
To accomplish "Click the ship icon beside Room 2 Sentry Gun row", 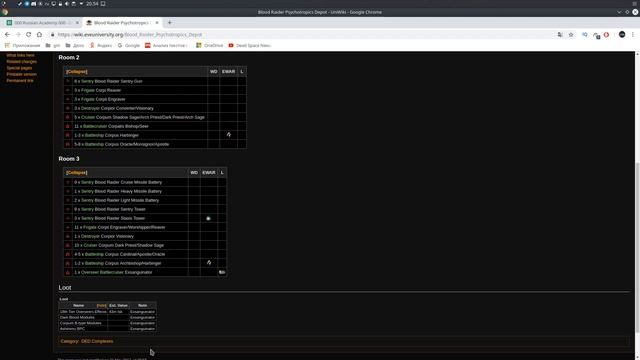I will click(x=68, y=81).
